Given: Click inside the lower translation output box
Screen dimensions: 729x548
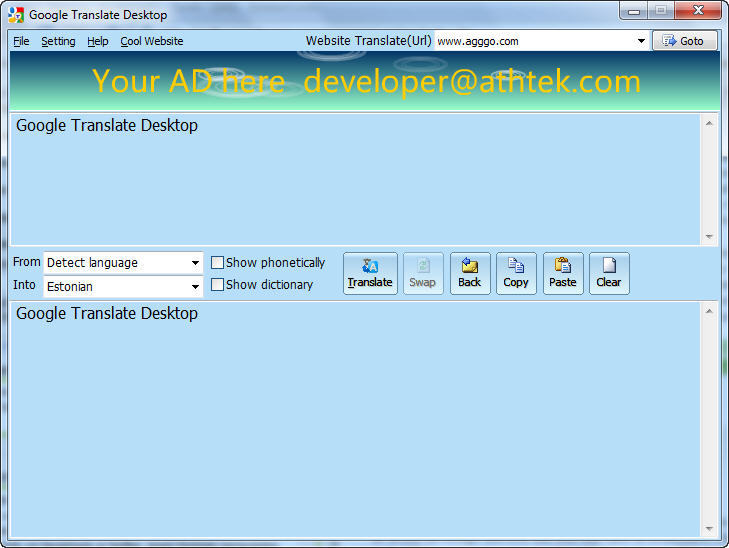Looking at the screenshot, I should 355,420.
